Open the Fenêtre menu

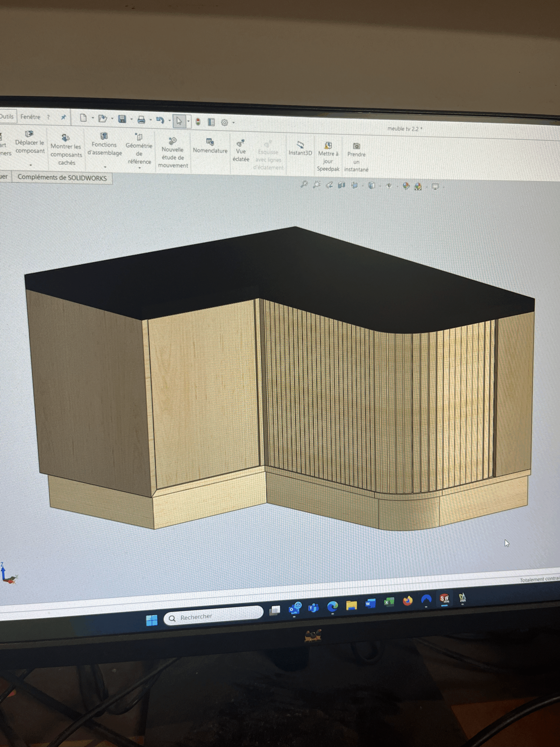(x=30, y=117)
